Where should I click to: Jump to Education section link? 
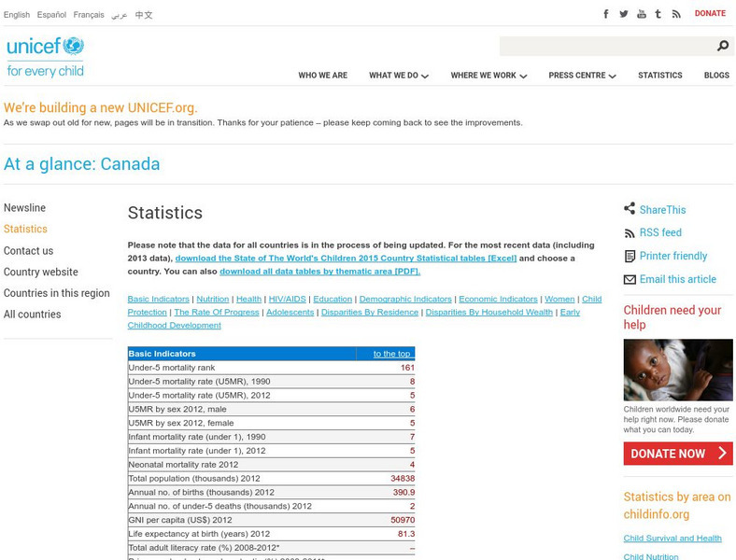pos(333,299)
